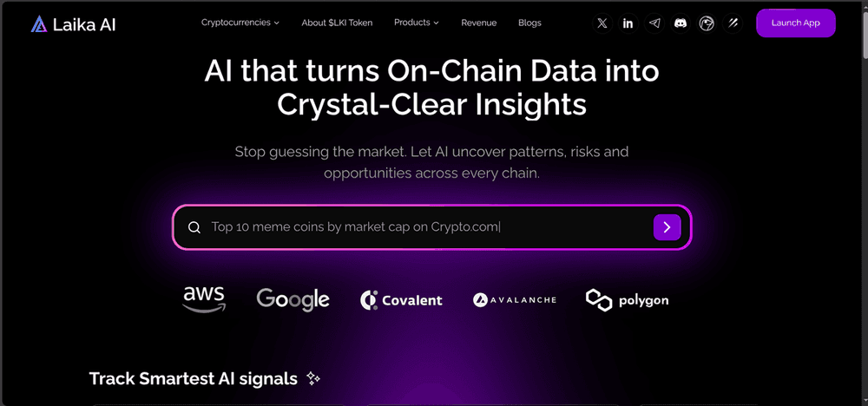
Task: Click the sparkle icon beside AI signals heading
Action: coord(313,379)
